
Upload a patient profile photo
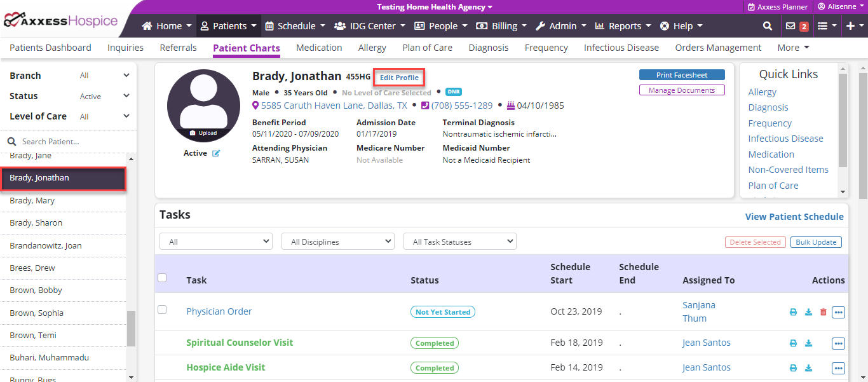pos(203,133)
